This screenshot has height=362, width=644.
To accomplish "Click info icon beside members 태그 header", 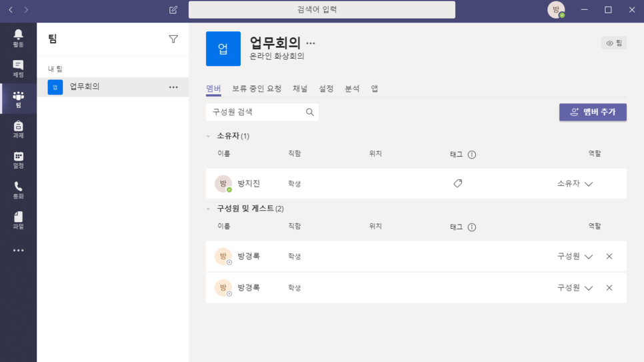I will click(472, 227).
